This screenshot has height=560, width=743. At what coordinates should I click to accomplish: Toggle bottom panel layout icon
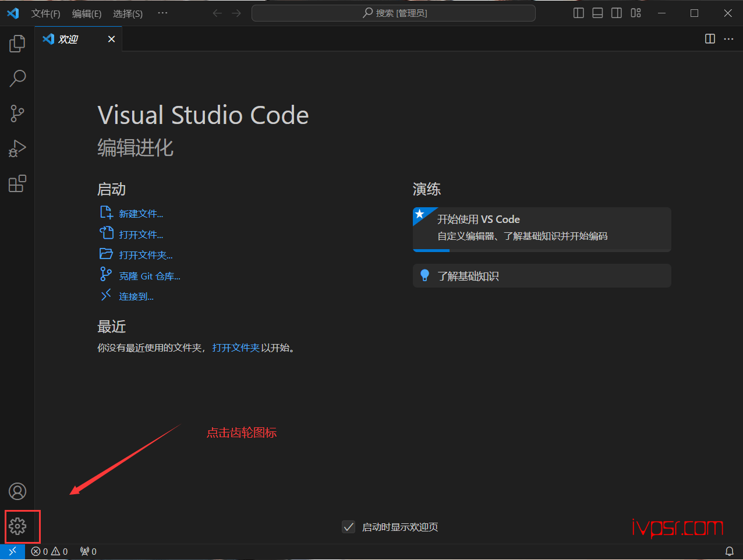click(597, 13)
